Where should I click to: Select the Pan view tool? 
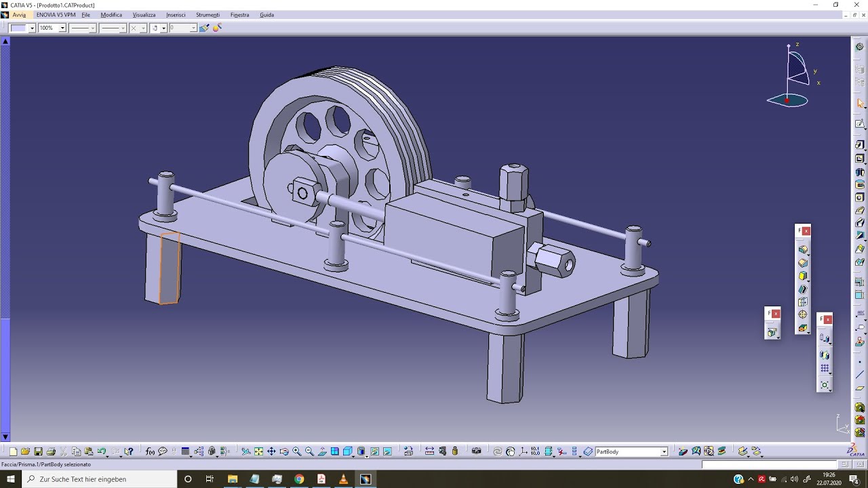click(x=271, y=451)
